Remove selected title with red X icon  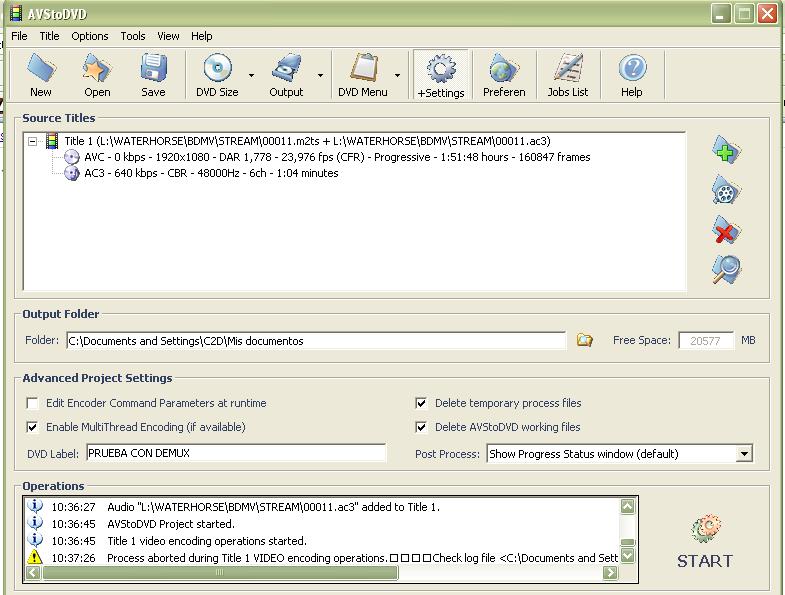tap(726, 231)
